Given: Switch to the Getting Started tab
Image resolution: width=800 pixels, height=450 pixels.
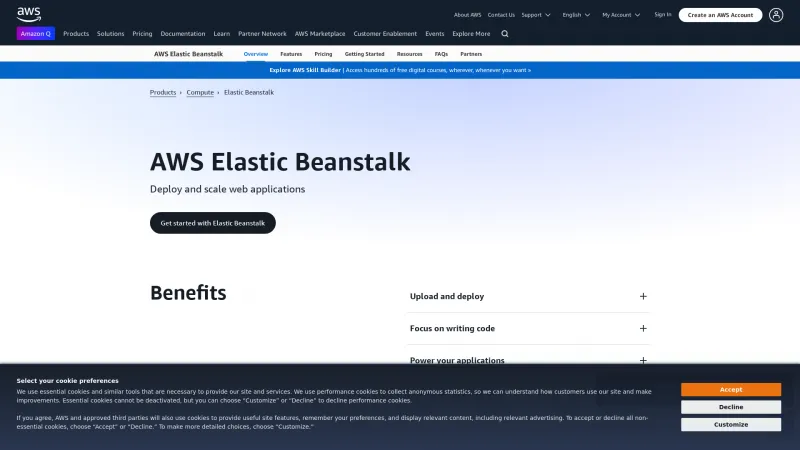Looking at the screenshot, I should click(x=364, y=54).
